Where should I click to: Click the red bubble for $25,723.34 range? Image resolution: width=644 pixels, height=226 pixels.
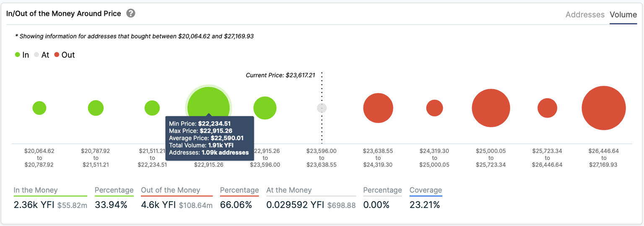pos(547,108)
